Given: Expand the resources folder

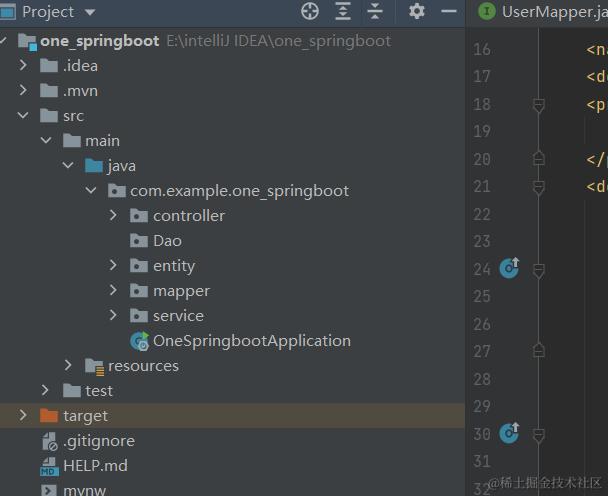Looking at the screenshot, I should (x=69, y=366).
